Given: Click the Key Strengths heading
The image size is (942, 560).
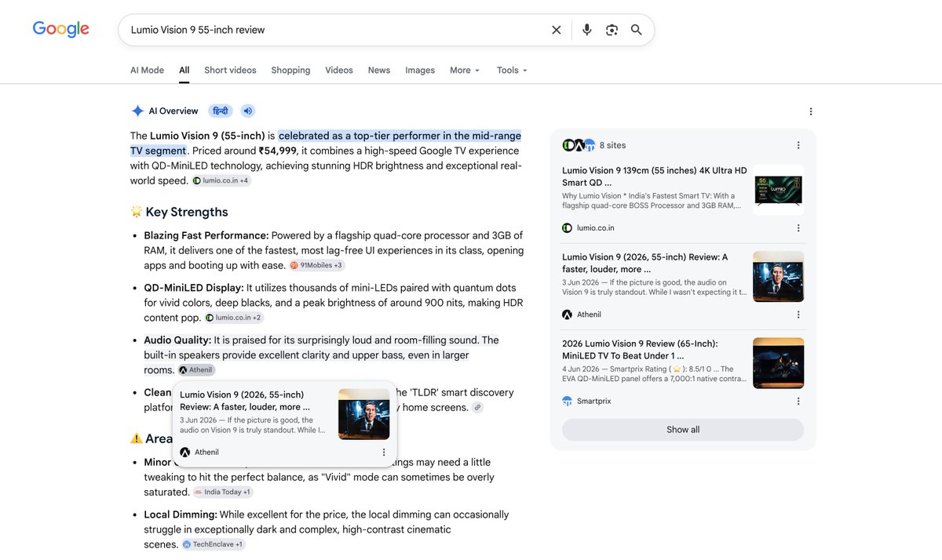Looking at the screenshot, I should pos(187,212).
